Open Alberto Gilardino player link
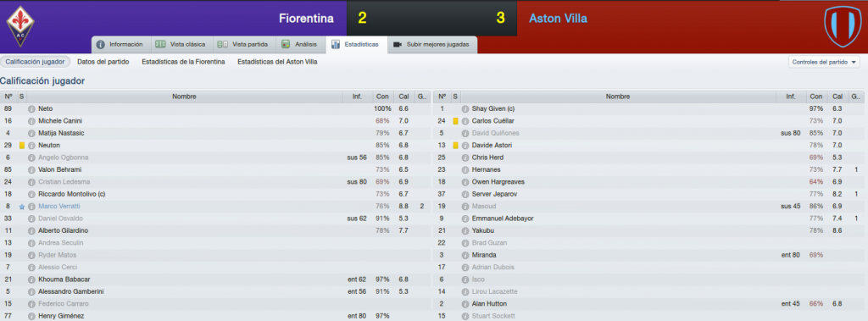The height and width of the screenshot is (321, 868). (x=63, y=230)
